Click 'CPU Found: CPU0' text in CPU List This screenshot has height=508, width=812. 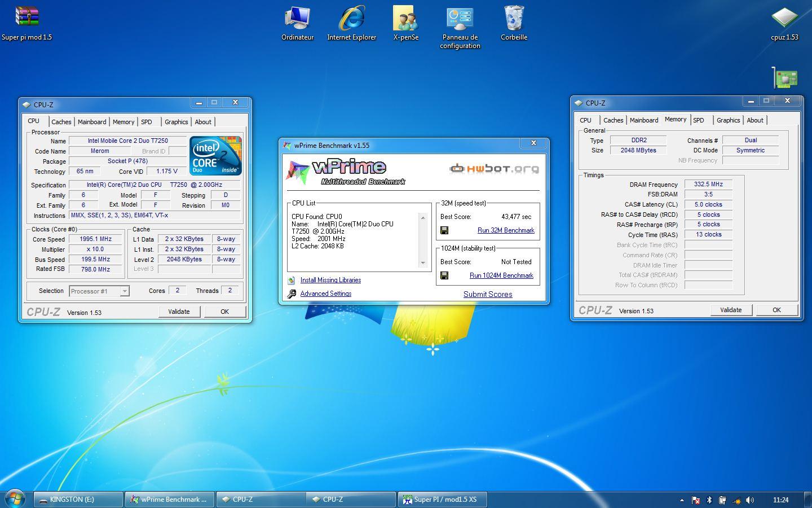coord(316,217)
